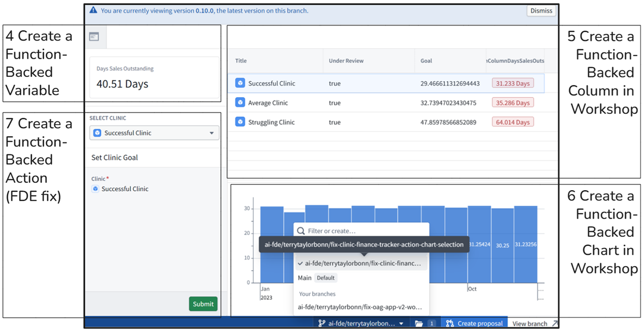Click the chart bar labeled 30.25
Viewport: 644px width, 331px height.
[502, 245]
